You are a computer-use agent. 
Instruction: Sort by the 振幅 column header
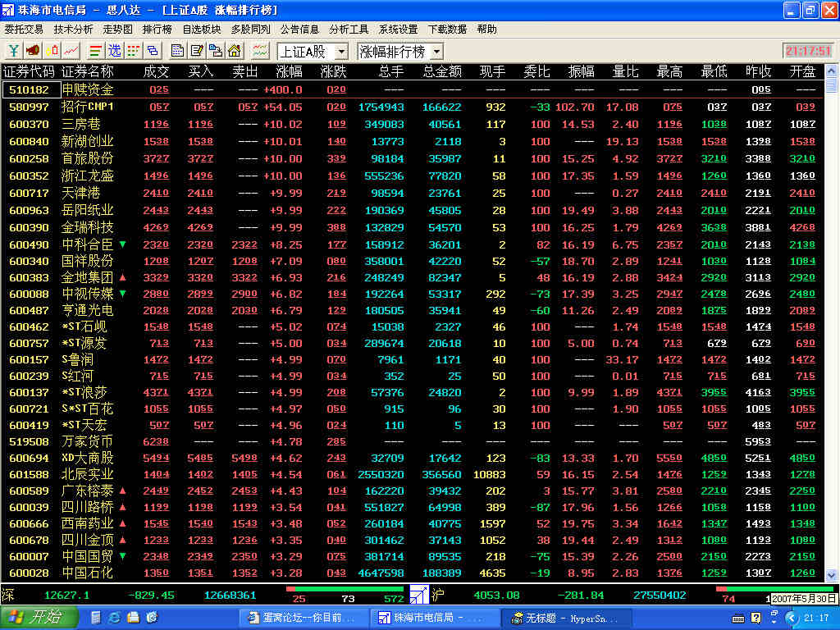582,71
